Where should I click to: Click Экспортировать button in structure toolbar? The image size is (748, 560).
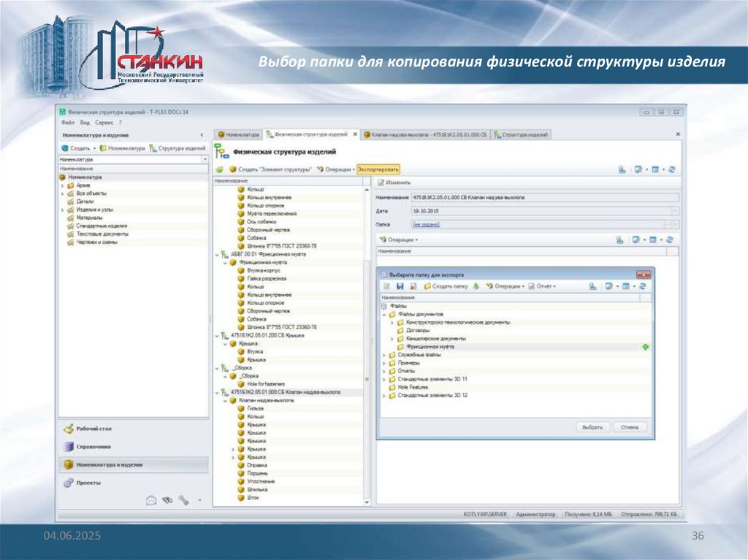[x=378, y=169]
